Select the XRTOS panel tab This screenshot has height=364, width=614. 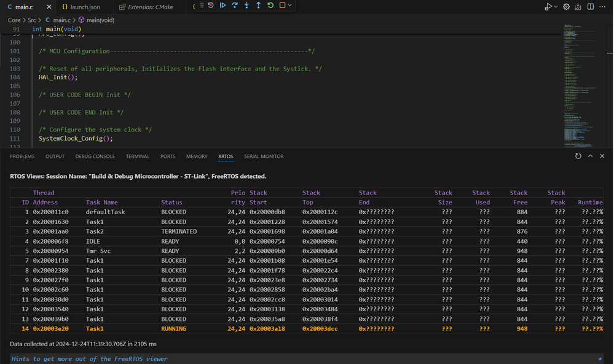(226, 157)
